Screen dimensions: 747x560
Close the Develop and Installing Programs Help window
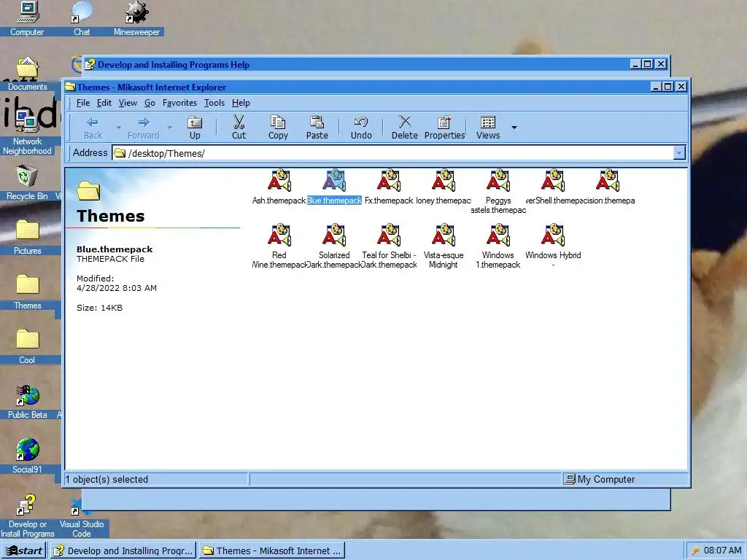661,64
